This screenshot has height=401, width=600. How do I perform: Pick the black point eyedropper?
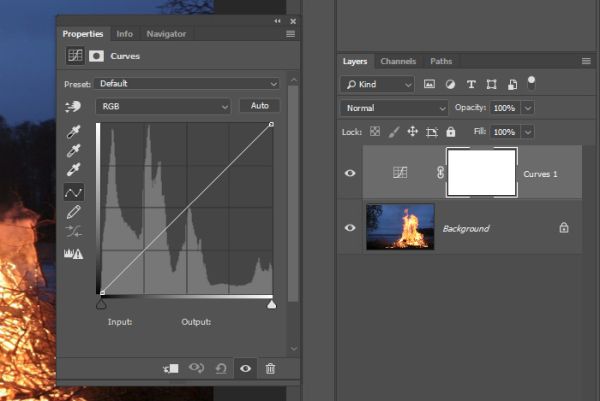[x=73, y=132]
